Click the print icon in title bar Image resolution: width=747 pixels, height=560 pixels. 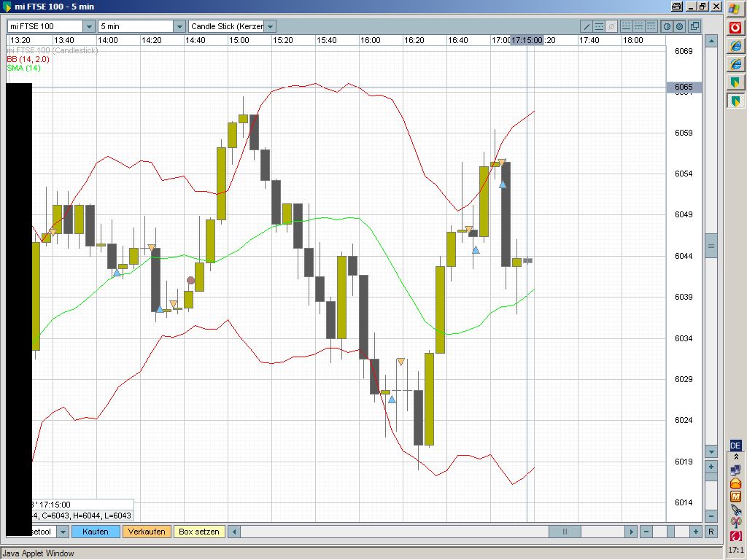click(676, 7)
